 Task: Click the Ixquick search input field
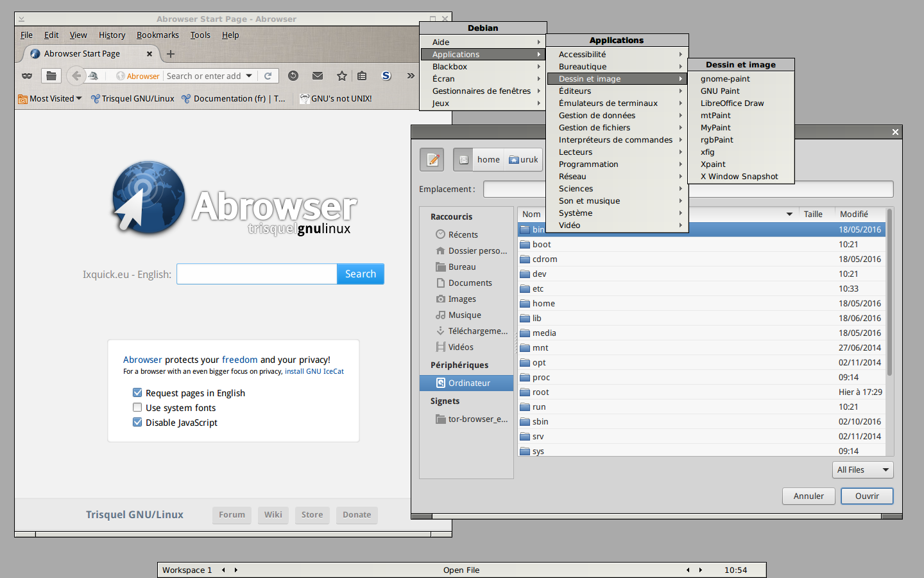click(257, 274)
